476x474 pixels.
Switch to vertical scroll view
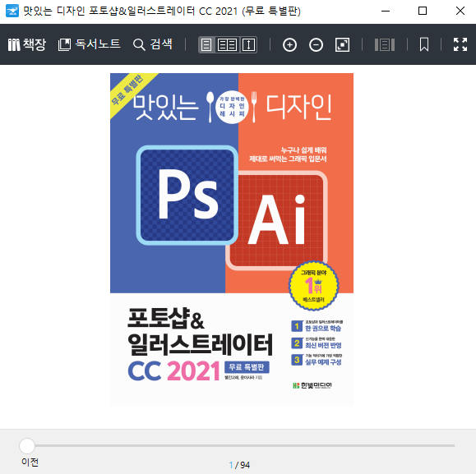248,45
